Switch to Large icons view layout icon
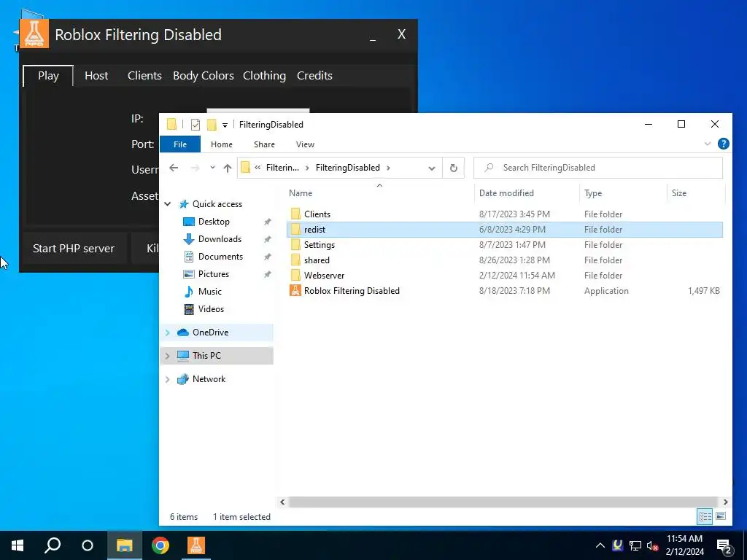The width and height of the screenshot is (747, 560). click(x=721, y=516)
